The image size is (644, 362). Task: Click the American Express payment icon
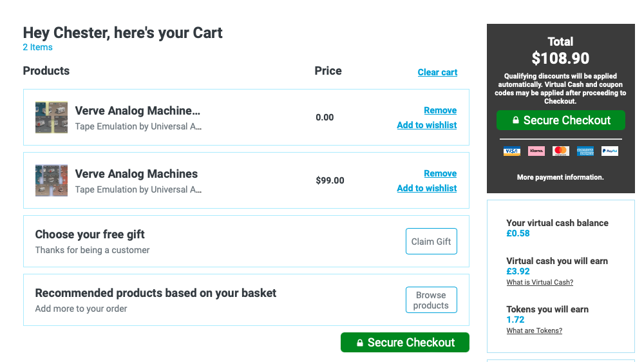pyautogui.click(x=585, y=151)
